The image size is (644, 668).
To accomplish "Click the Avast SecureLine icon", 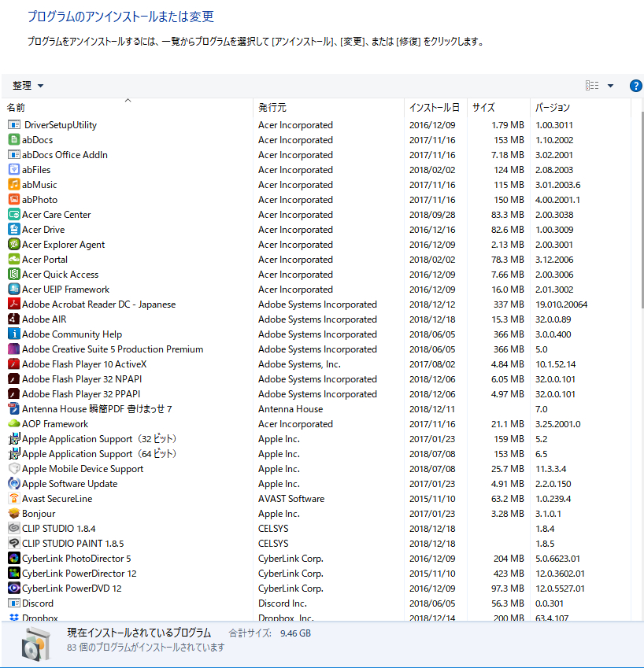I will (x=14, y=499).
